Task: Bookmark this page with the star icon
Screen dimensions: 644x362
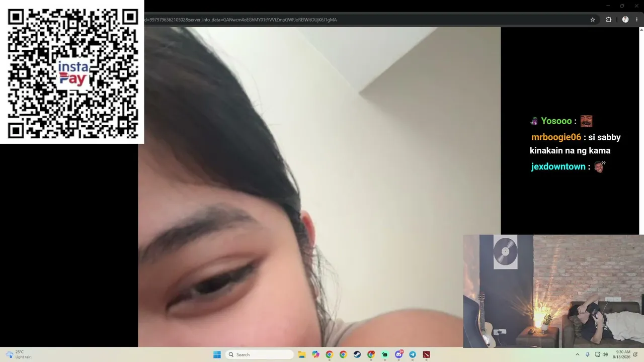Action: pos(593,20)
